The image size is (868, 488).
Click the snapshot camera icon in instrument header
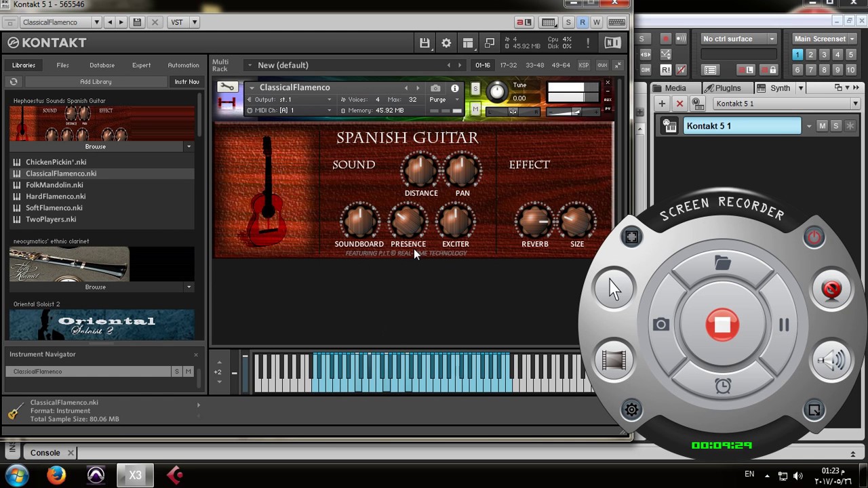tap(435, 88)
